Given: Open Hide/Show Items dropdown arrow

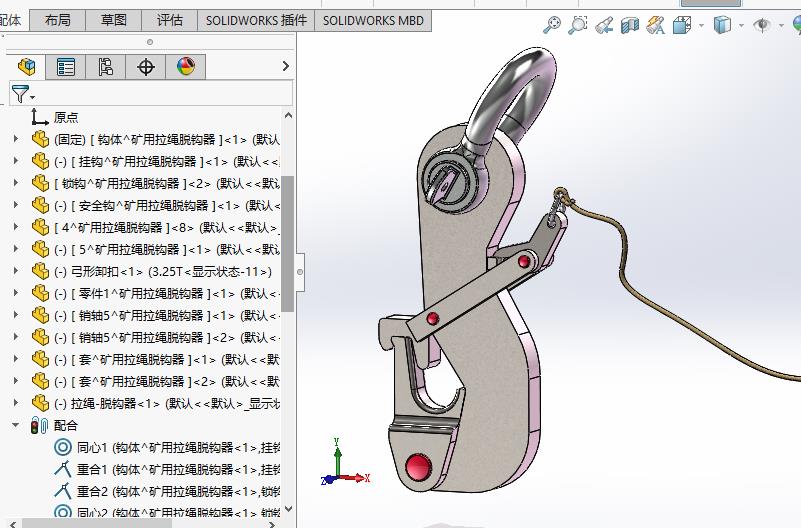Looking at the screenshot, I should point(781,26).
